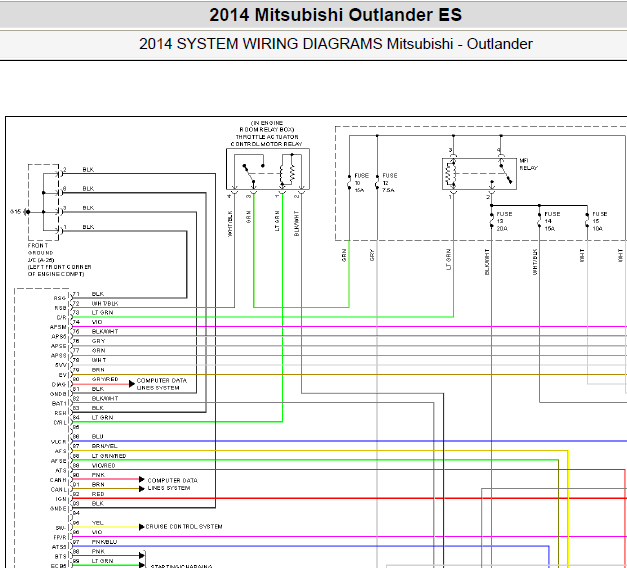Click the 'BLU' wire label at pin 86
The height and width of the screenshot is (568, 627).
click(x=98, y=437)
